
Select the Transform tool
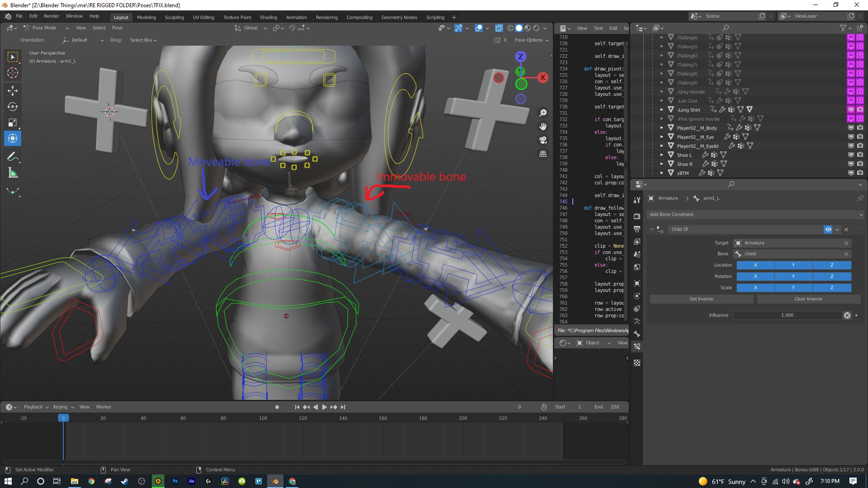pos(13,139)
